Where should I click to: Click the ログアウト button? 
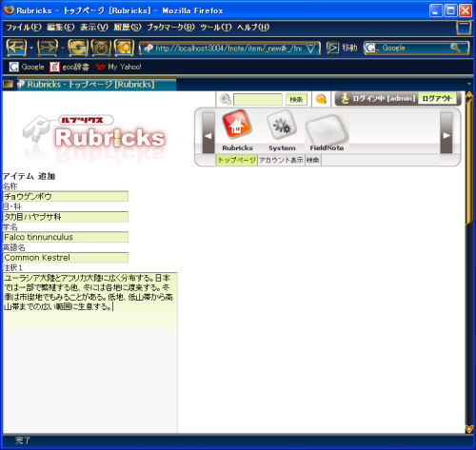pos(437,98)
